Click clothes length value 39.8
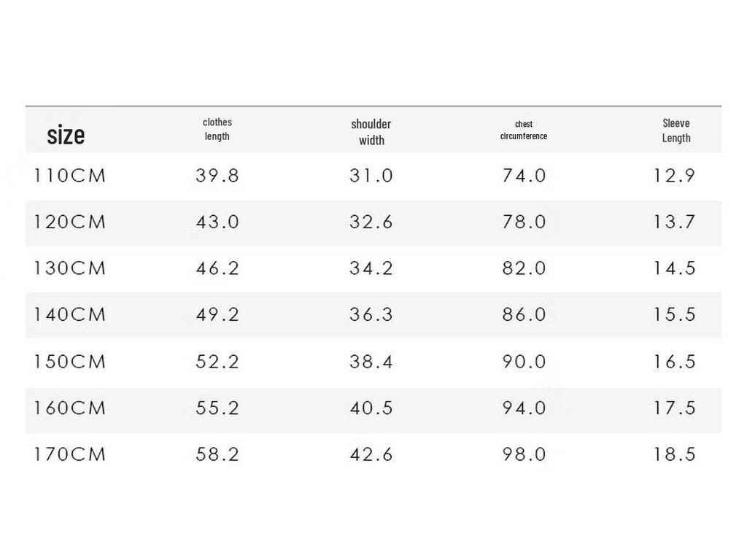 point(217,176)
